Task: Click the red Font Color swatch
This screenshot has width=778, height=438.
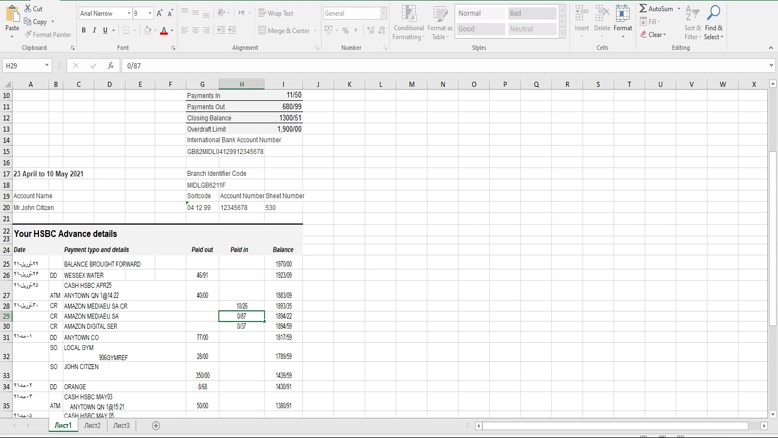Action: 164,31
